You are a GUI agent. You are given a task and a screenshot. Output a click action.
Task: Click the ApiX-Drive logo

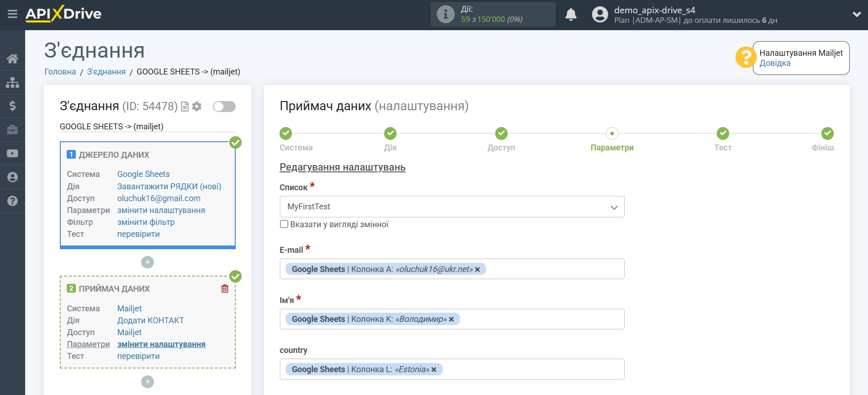(x=64, y=14)
